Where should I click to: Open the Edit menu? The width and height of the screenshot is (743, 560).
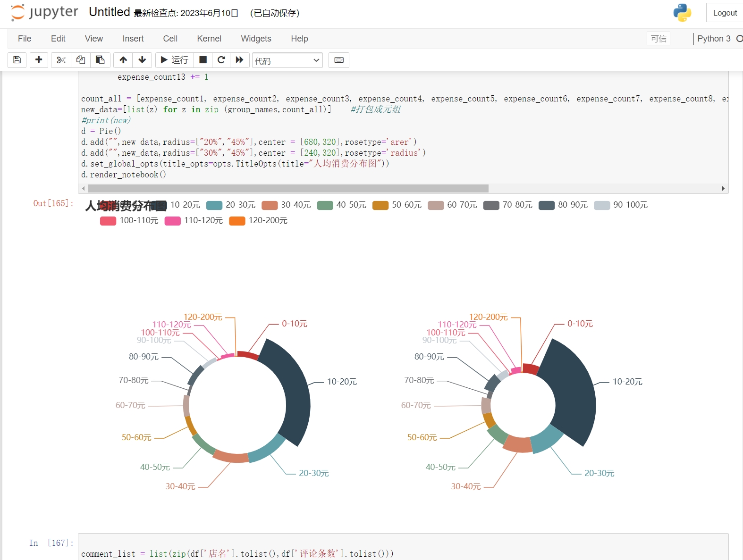coord(58,39)
